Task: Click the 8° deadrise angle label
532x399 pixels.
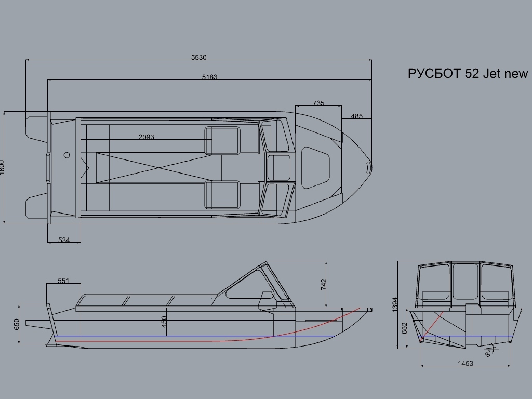Action: tap(488, 353)
